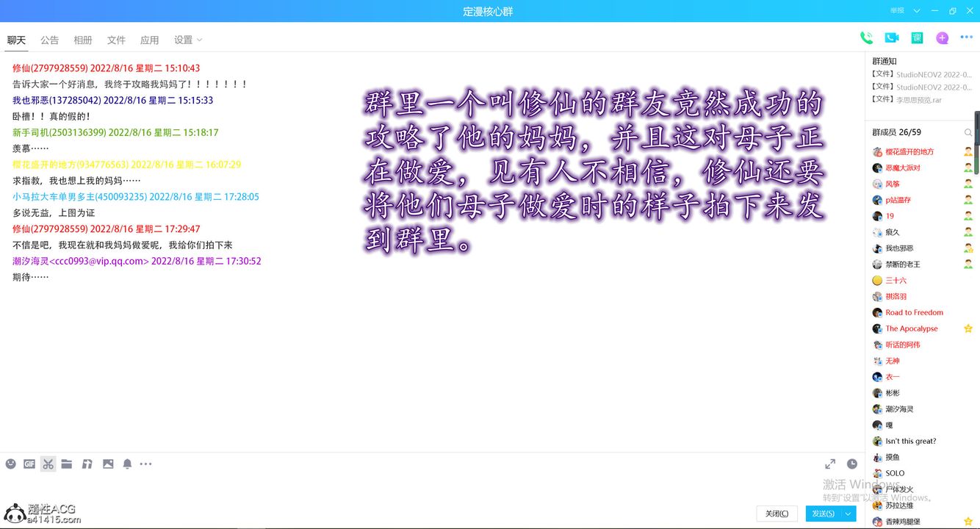Start a voice call in the group

click(867, 38)
